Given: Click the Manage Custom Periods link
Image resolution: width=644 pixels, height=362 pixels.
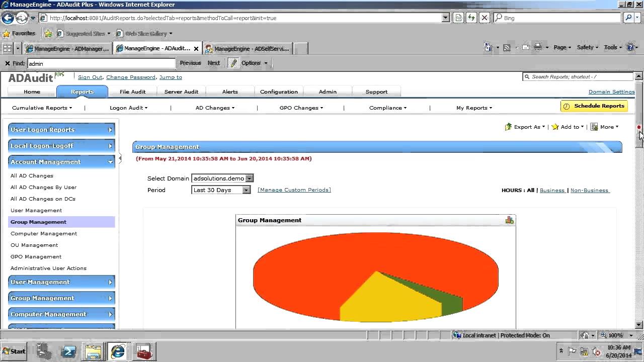Looking at the screenshot, I should [x=294, y=190].
